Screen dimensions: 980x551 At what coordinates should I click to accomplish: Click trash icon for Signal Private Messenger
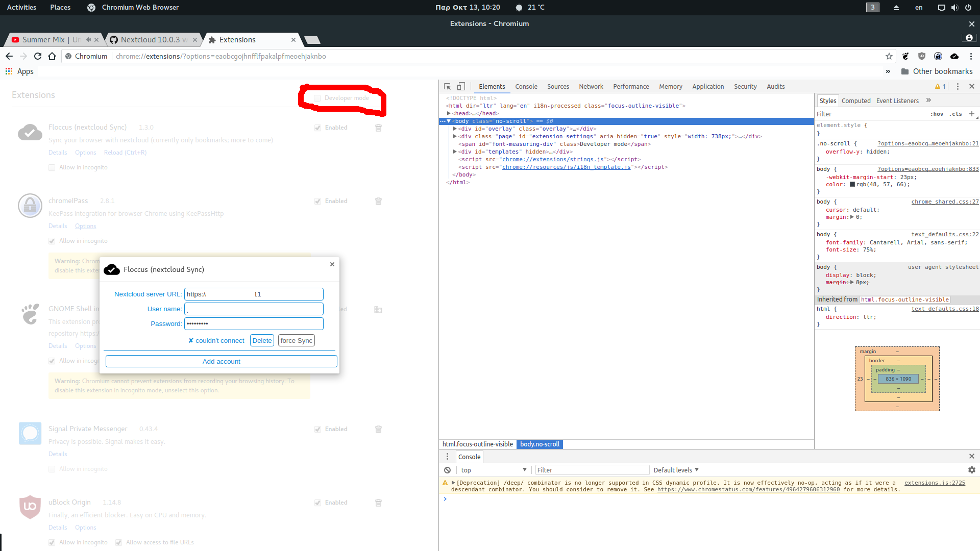tap(378, 429)
